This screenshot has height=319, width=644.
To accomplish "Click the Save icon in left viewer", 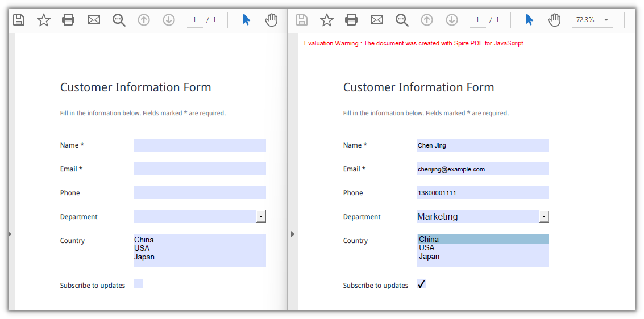I will 19,20.
